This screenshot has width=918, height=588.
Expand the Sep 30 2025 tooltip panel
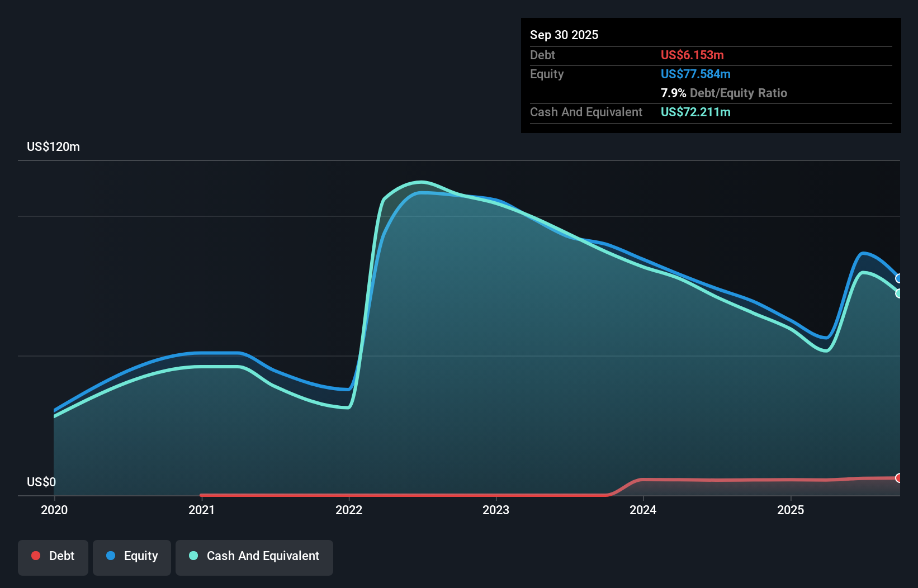[x=565, y=35]
